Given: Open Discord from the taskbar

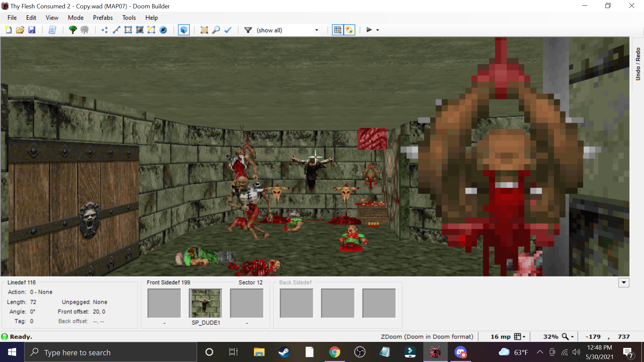Looking at the screenshot, I should point(461,352).
